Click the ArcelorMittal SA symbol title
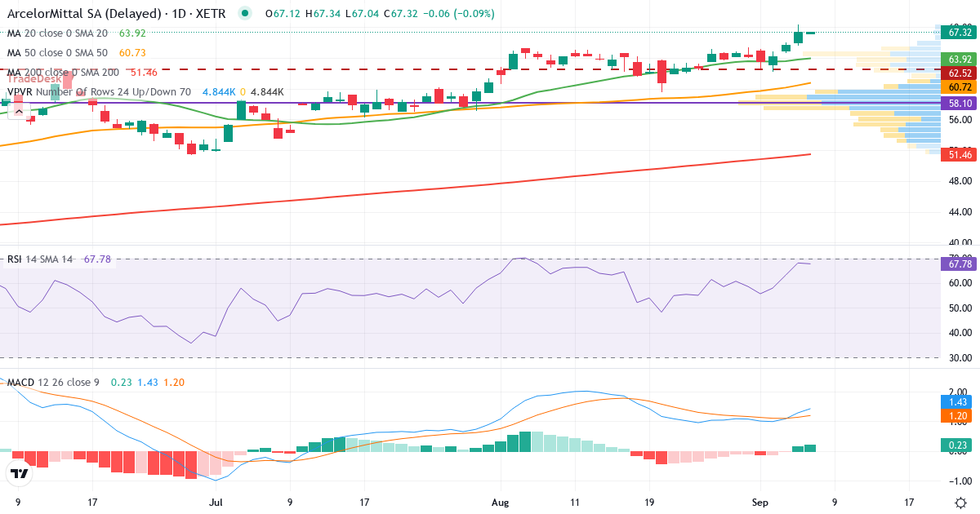 click(117, 14)
